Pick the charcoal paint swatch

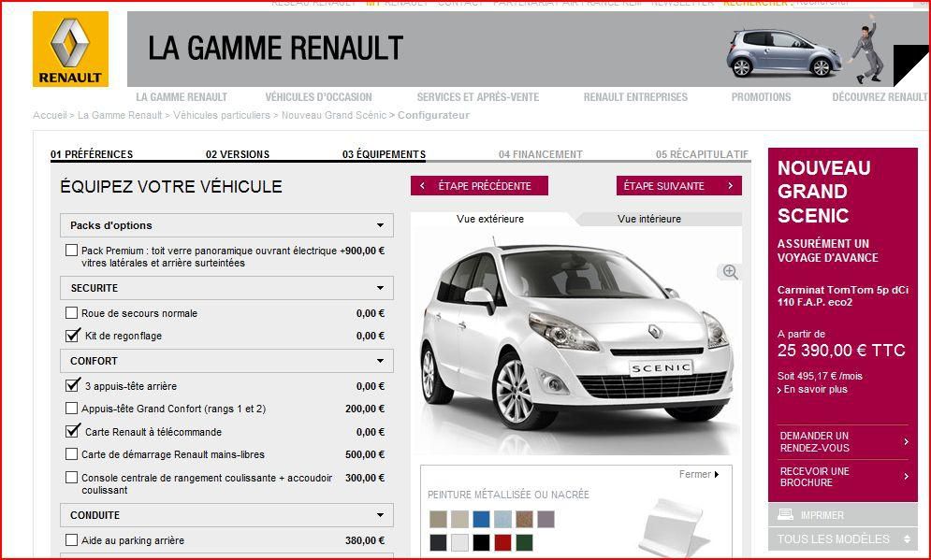(438, 542)
